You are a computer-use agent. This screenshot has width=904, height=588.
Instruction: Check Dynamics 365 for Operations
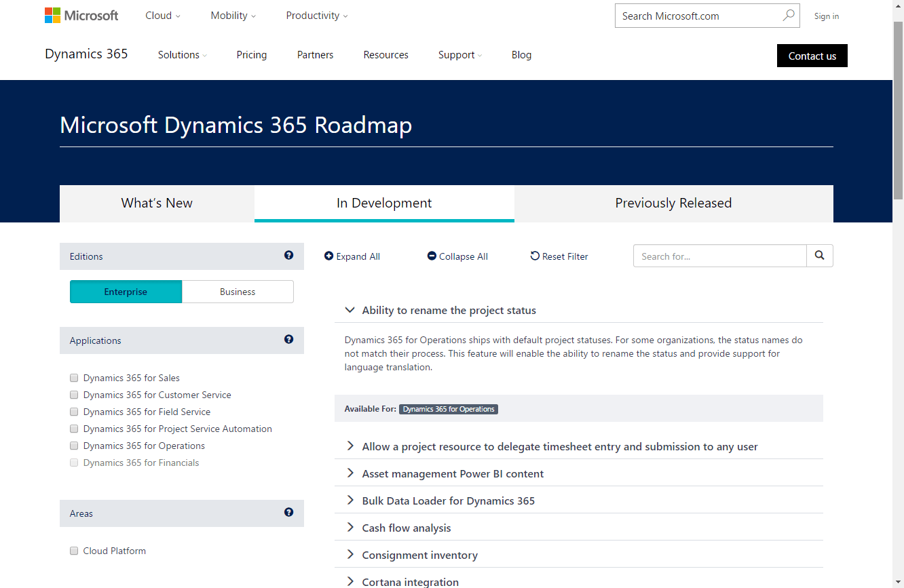(74, 446)
